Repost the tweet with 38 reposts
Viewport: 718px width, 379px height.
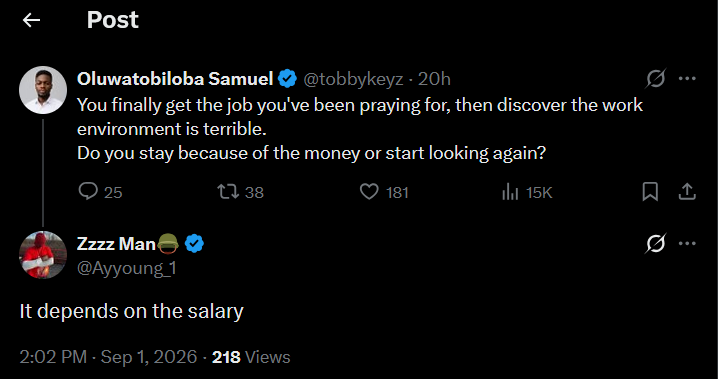click(x=228, y=192)
